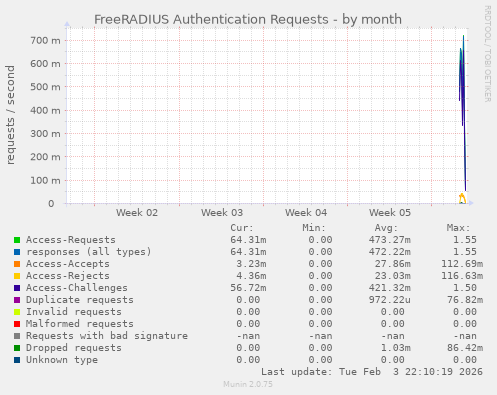Click the Max: column header
Screen dimensions: 497x395
pyautogui.click(x=458, y=228)
